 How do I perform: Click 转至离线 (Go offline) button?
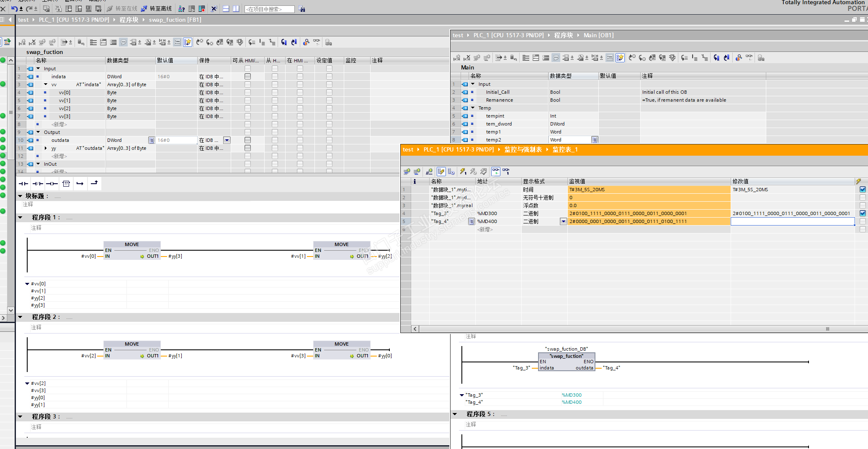coord(157,8)
